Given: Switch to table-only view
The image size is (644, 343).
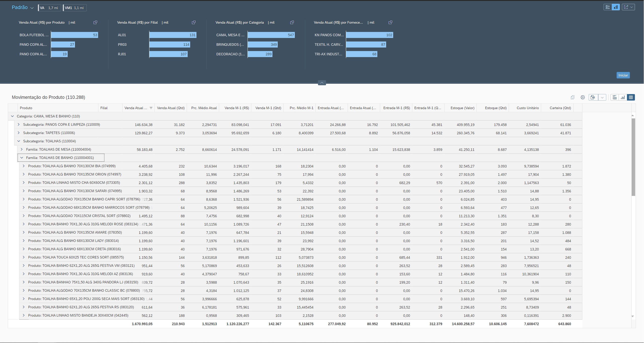Looking at the screenshot, I should (x=631, y=97).
